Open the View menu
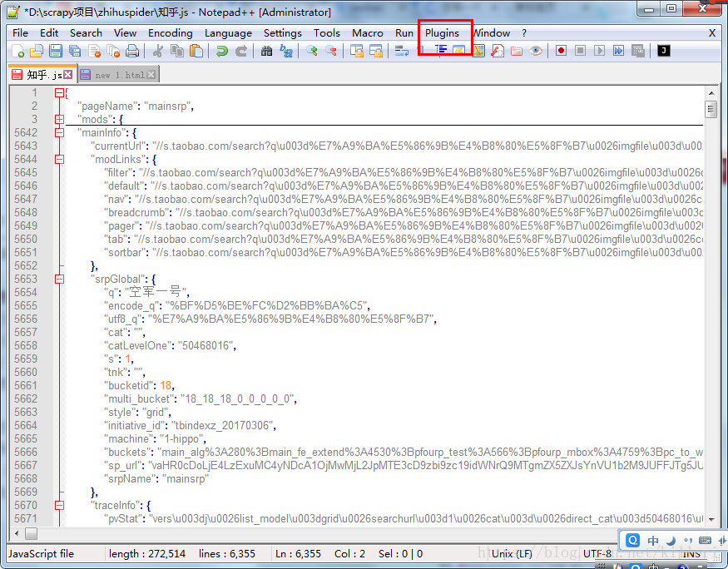The image size is (728, 569). point(126,33)
